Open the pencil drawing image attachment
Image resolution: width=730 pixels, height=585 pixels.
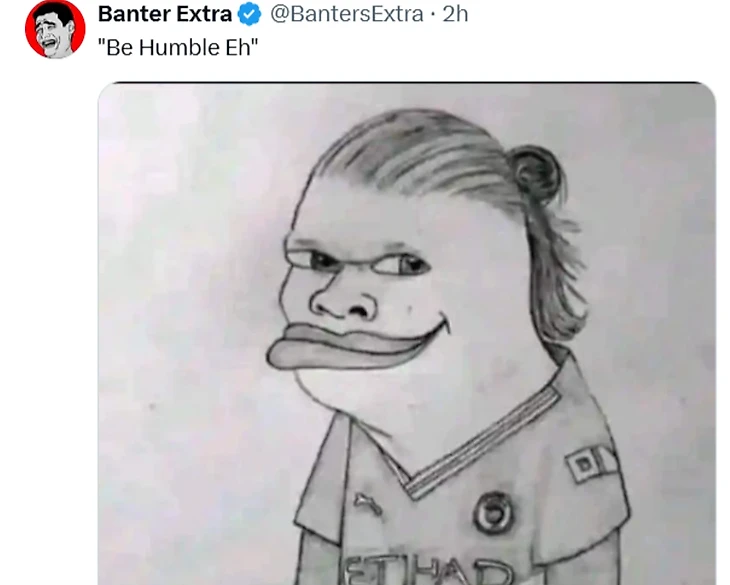(407, 333)
